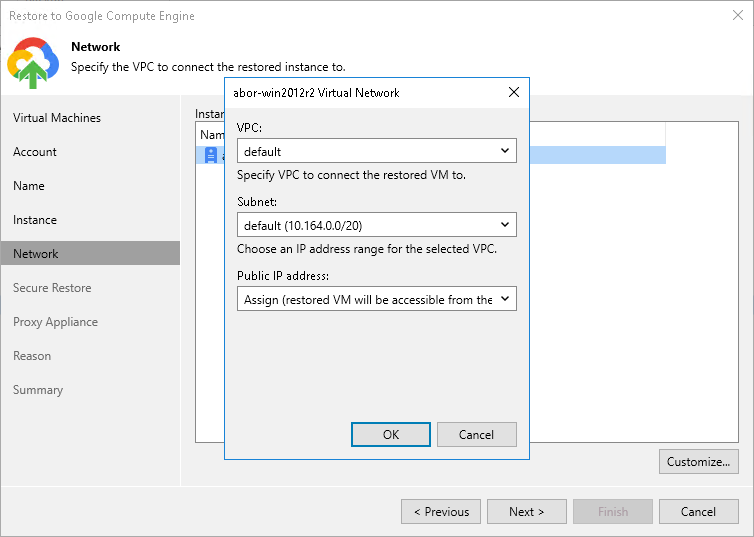Confirm with OK in Virtual Network dialog
This screenshot has width=754, height=537.
click(x=390, y=435)
